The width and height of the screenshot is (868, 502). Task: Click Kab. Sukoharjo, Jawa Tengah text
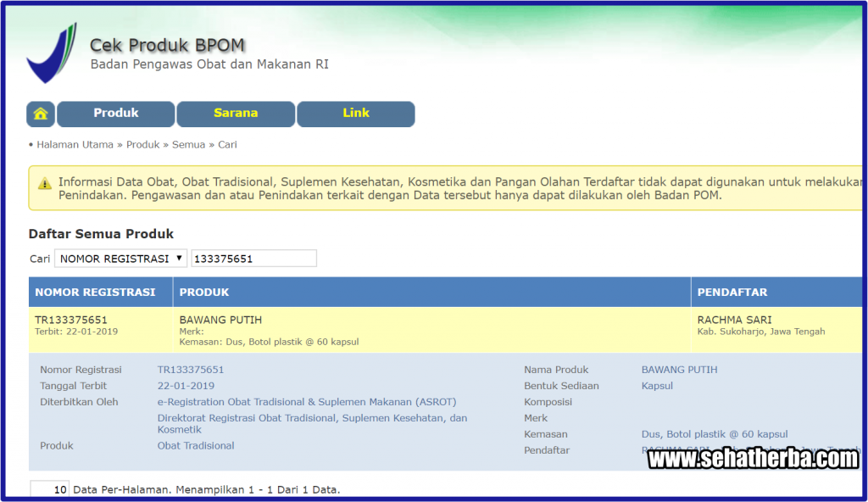761,332
